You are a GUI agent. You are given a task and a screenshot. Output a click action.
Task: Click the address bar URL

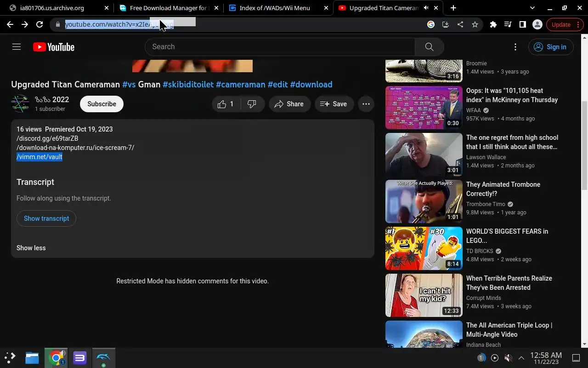[x=119, y=24]
